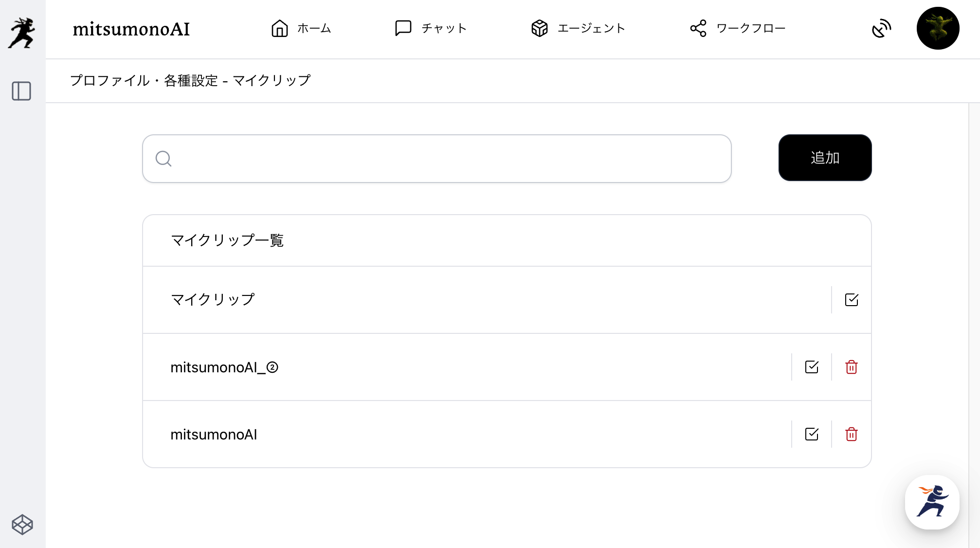
Task: Open the チャット navigation item
Action: tap(431, 28)
